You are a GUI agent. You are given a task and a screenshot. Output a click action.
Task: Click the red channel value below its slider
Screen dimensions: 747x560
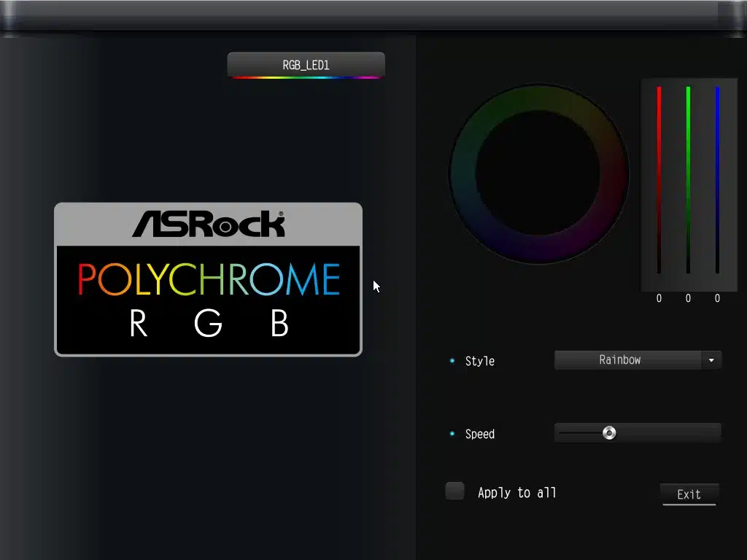click(x=659, y=298)
